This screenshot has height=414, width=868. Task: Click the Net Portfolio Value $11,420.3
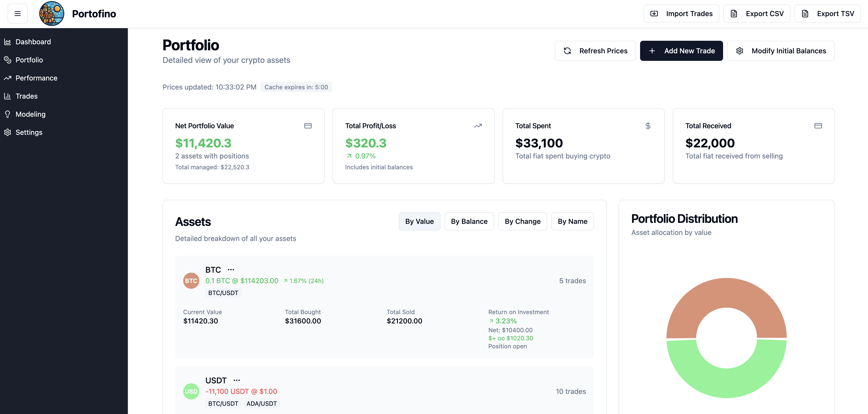pyautogui.click(x=203, y=143)
